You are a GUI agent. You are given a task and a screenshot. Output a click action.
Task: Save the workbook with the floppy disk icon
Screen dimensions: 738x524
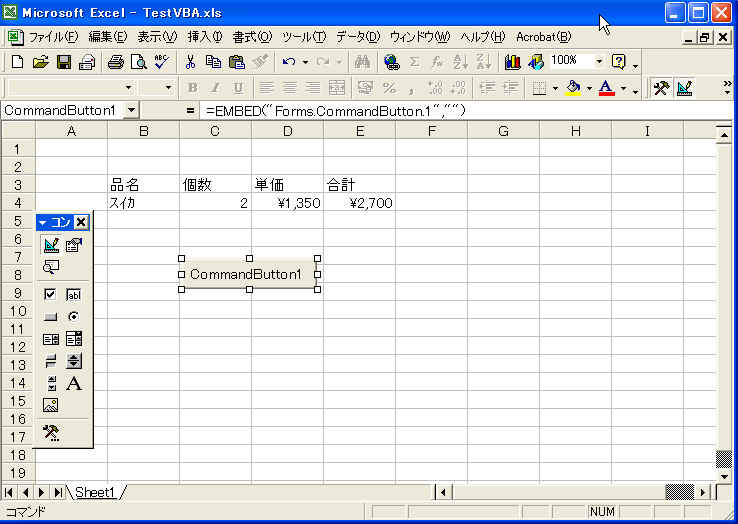(64, 62)
